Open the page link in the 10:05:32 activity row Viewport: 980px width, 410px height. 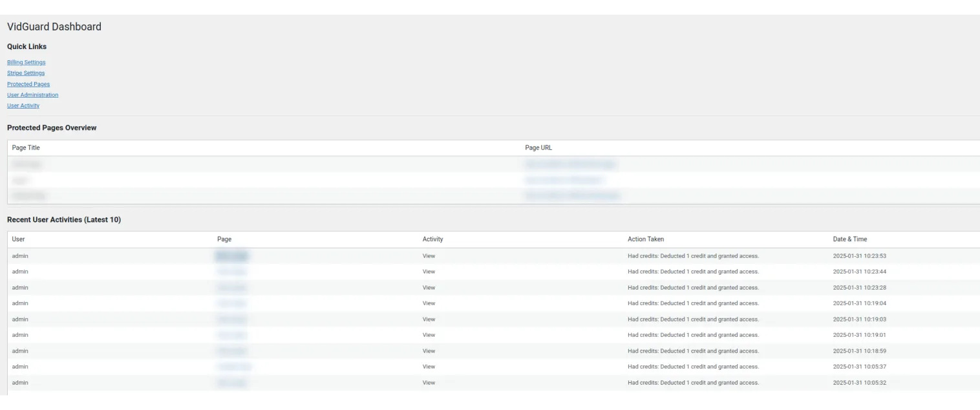(x=231, y=383)
